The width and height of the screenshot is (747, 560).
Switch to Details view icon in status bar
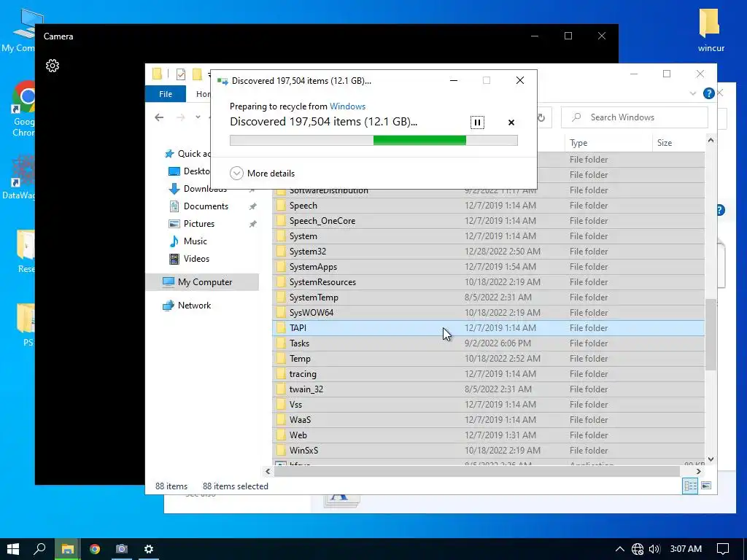point(690,486)
